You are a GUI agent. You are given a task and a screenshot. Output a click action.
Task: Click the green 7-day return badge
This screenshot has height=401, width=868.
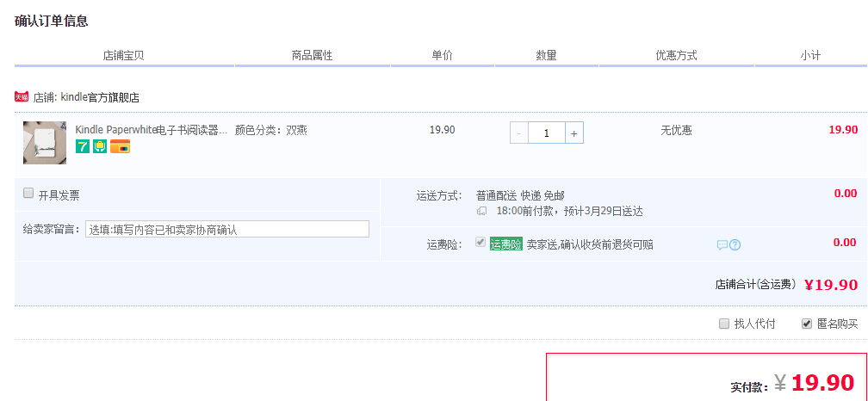coord(83,146)
